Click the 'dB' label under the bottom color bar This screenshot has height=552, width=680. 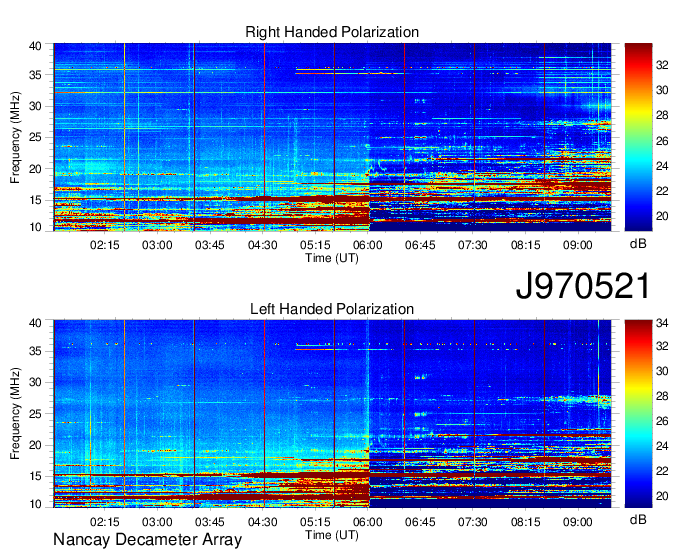click(638, 519)
